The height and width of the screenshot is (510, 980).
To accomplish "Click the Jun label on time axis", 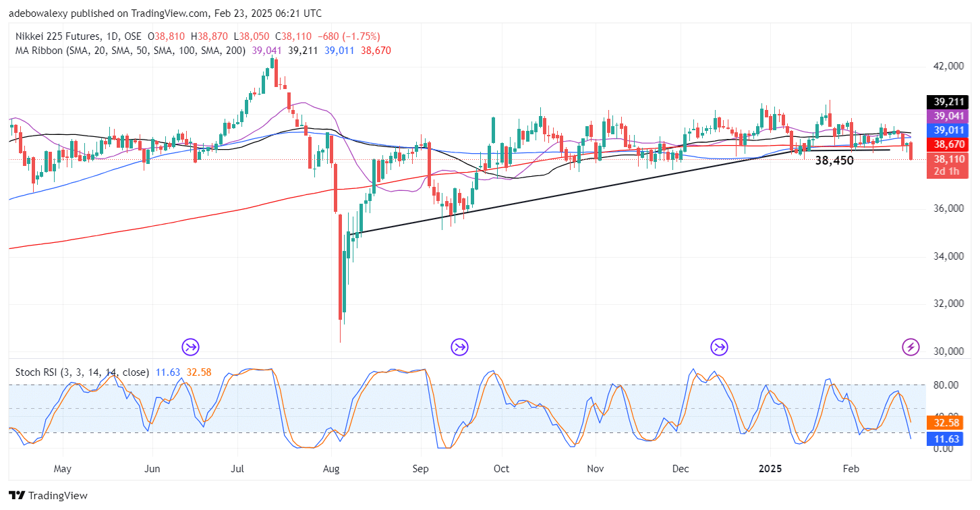I will pos(152,468).
